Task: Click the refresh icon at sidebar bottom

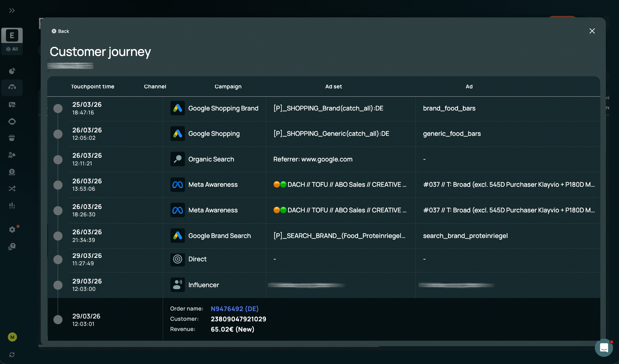Action: (x=12, y=355)
